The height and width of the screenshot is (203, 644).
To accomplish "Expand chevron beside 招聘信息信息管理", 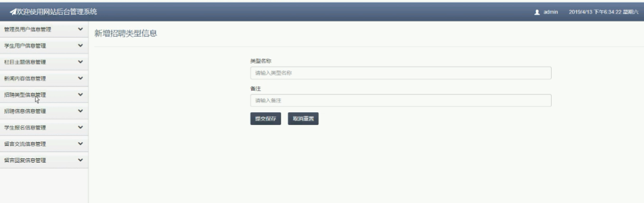I will pyautogui.click(x=80, y=111).
